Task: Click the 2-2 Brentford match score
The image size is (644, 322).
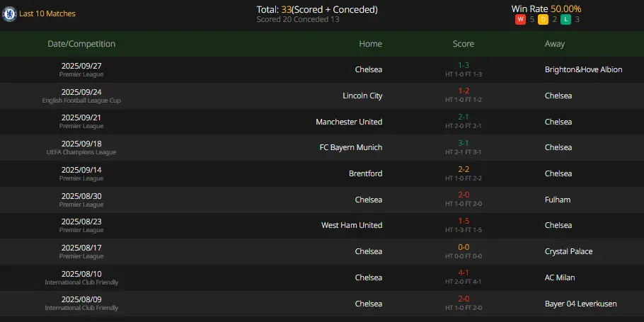Action: point(464,169)
